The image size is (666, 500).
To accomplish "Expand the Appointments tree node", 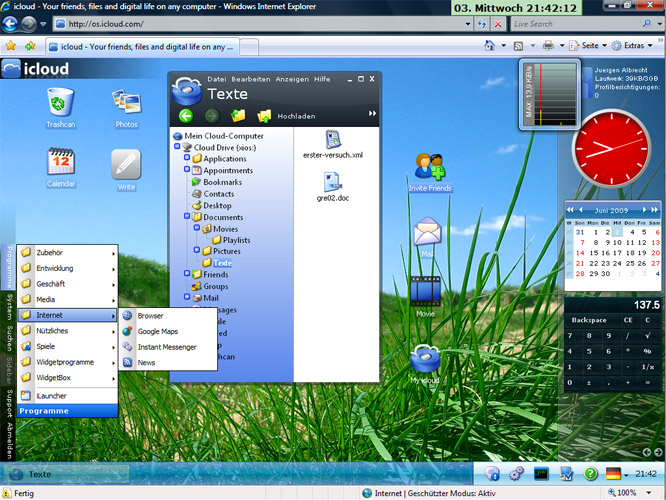I will [x=187, y=169].
